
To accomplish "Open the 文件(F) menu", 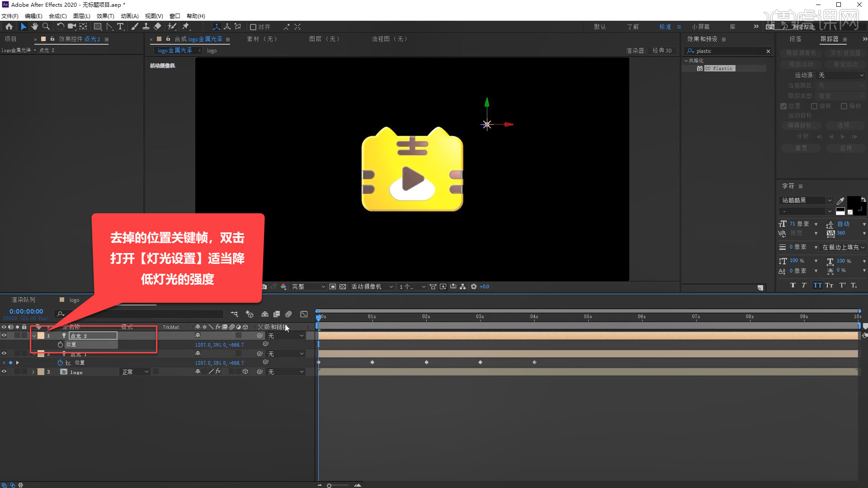I will click(x=9, y=16).
